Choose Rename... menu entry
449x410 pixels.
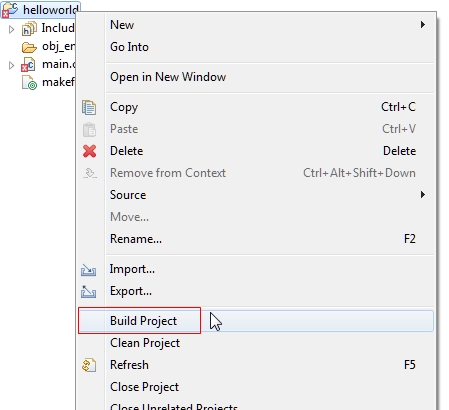pos(256,239)
